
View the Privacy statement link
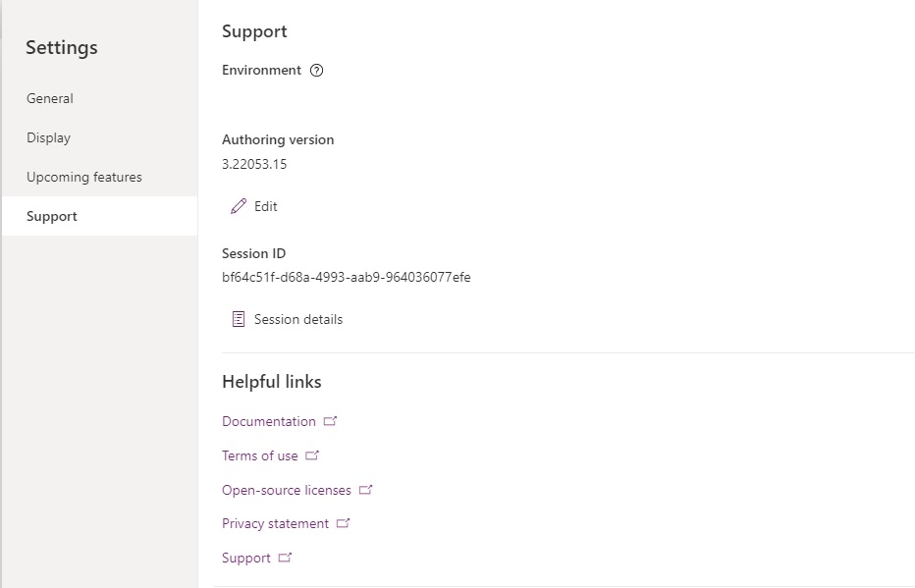click(275, 524)
